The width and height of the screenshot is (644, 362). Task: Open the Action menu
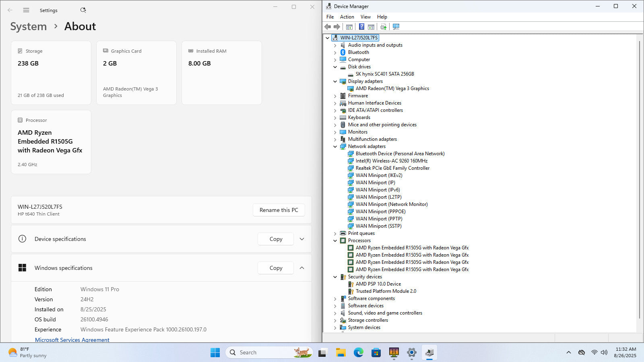(x=347, y=17)
